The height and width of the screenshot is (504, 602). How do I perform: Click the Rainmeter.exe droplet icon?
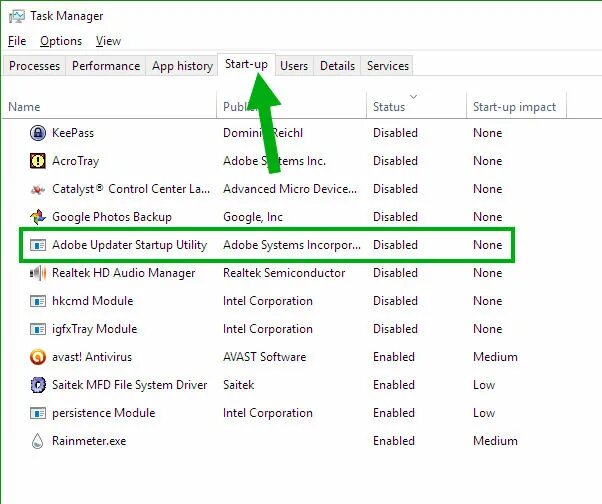point(37,441)
